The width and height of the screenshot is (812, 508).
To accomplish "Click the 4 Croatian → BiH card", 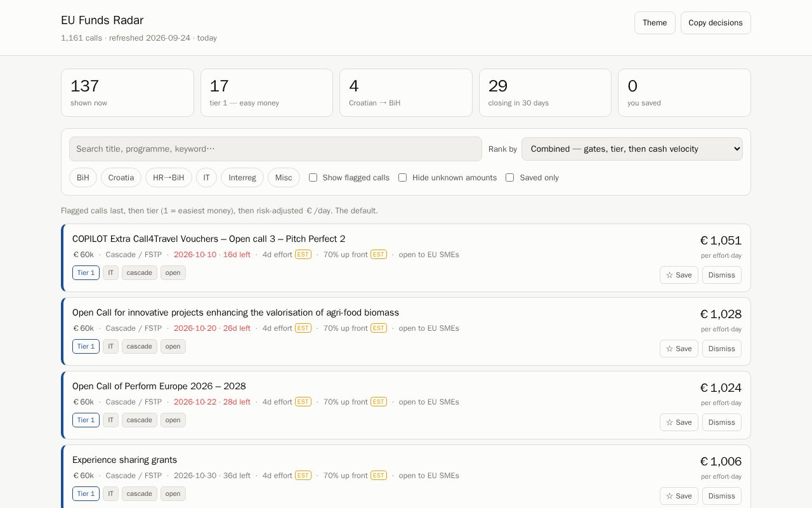I will tap(406, 93).
